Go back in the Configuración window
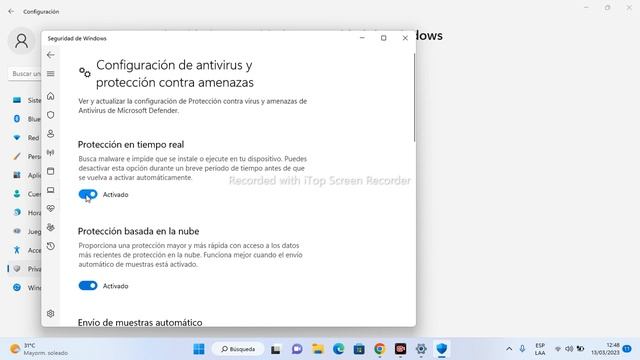This screenshot has height=360, width=640. pyautogui.click(x=11, y=11)
